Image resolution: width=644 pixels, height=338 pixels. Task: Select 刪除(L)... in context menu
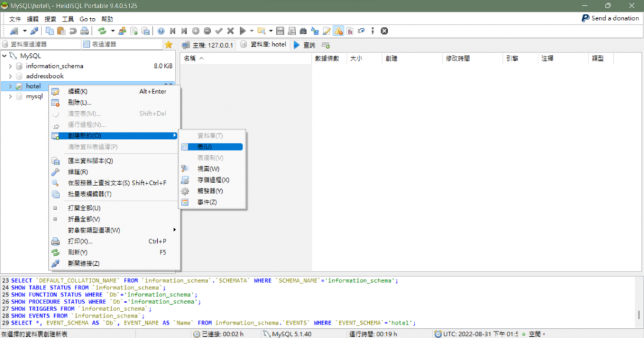point(114,102)
